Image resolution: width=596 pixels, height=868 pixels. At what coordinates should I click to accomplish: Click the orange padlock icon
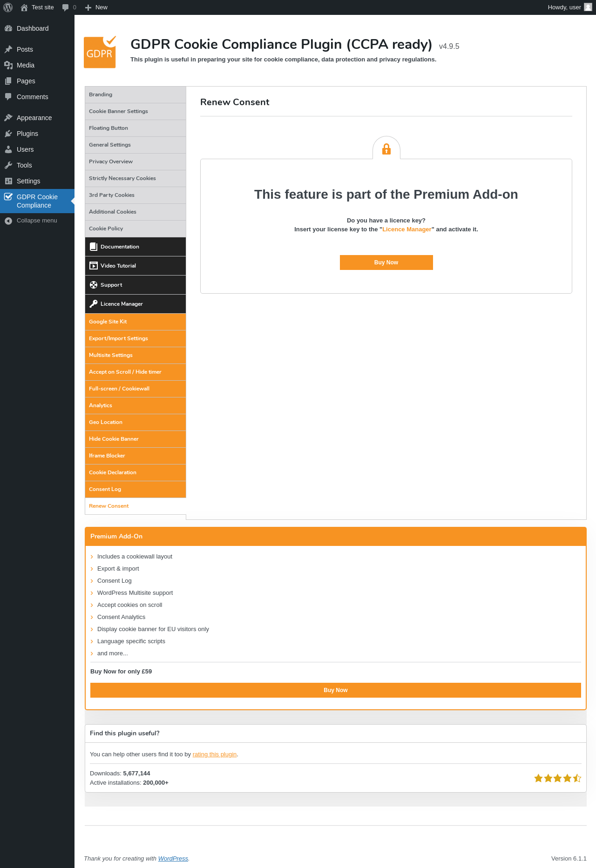(386, 149)
